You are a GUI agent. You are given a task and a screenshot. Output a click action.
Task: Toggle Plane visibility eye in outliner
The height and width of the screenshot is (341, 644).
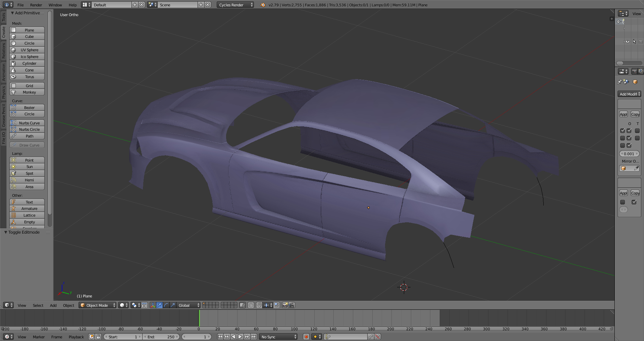pyautogui.click(x=627, y=42)
